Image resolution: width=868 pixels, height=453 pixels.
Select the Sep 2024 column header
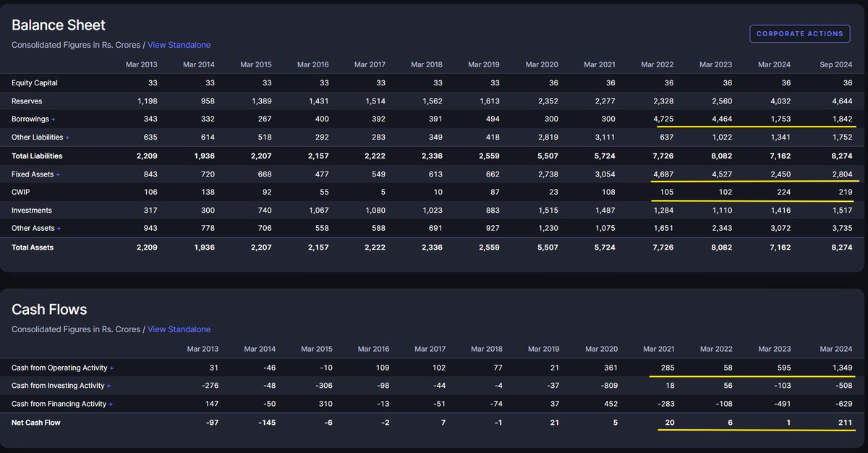pyautogui.click(x=835, y=64)
